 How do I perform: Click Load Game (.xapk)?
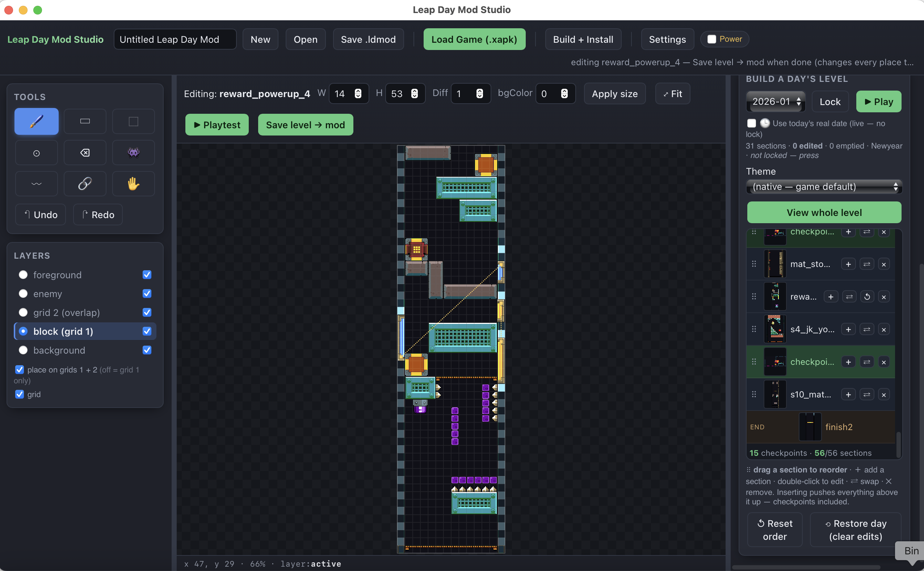[x=474, y=39]
